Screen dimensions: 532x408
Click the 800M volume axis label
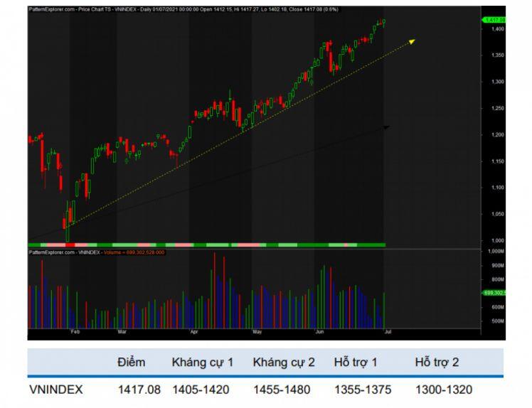[x=498, y=280]
